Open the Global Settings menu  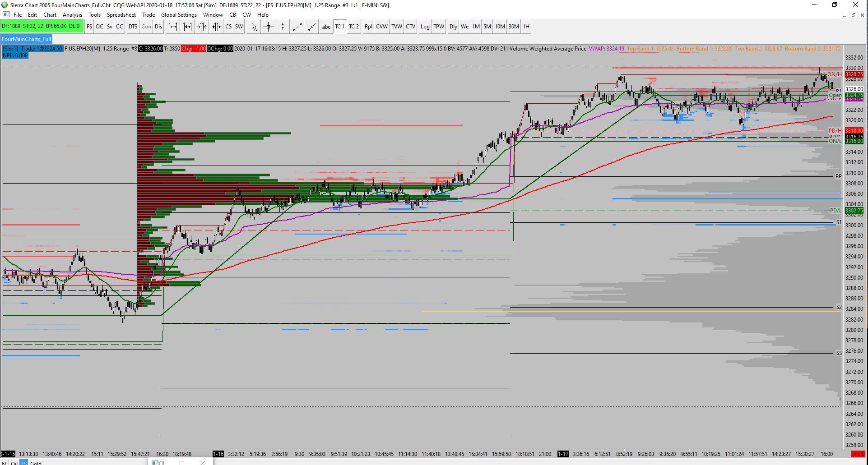(179, 14)
